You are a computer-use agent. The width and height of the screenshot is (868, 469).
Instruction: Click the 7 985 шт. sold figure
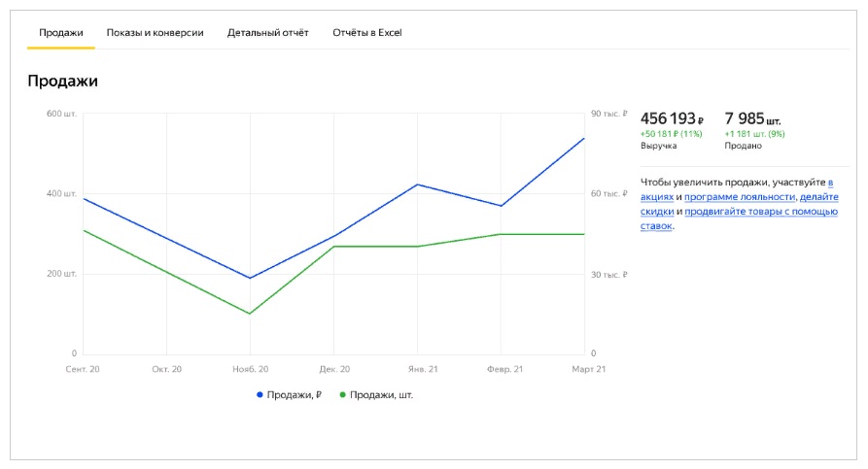click(x=752, y=118)
